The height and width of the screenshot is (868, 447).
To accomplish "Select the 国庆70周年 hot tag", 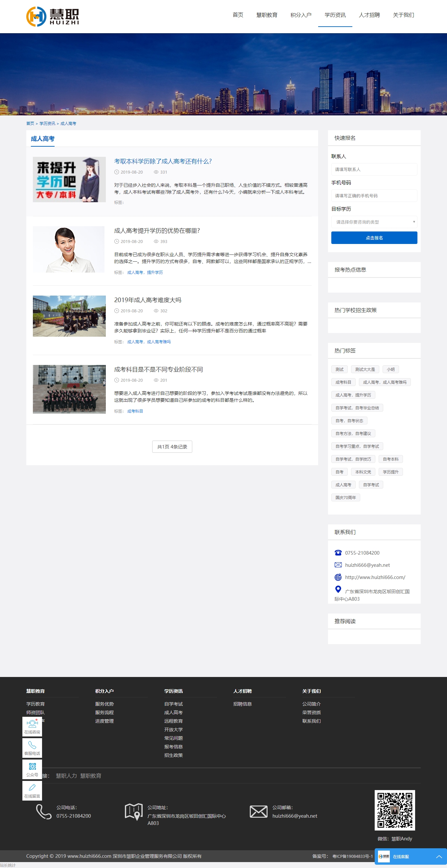I will coord(345,498).
